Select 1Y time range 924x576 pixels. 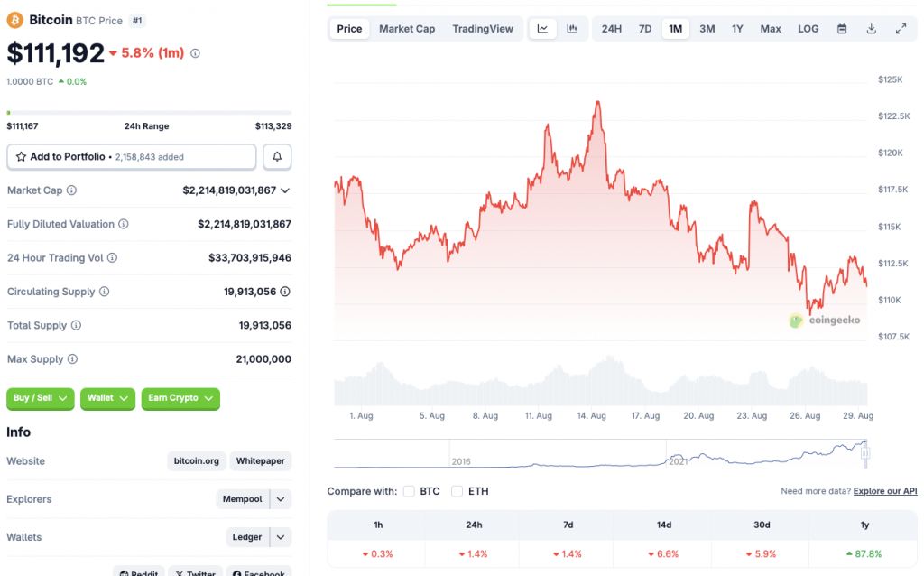tap(737, 28)
